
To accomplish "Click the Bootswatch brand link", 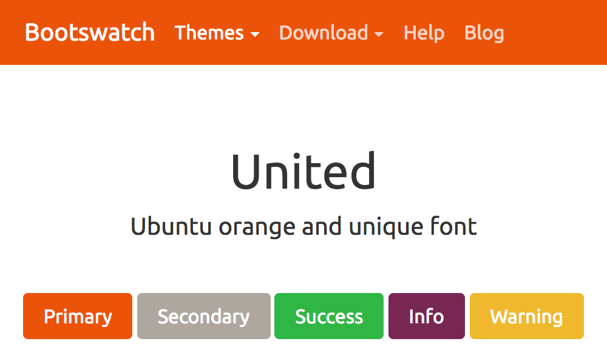I will [x=89, y=33].
